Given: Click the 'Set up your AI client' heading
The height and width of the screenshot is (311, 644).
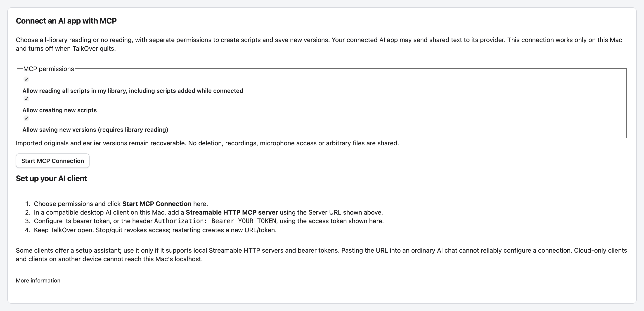Looking at the screenshot, I should pyautogui.click(x=51, y=178).
